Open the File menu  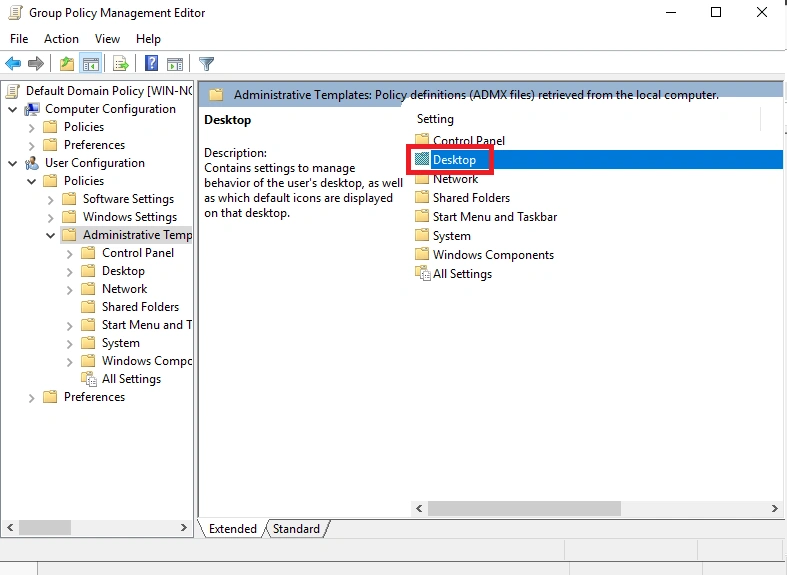[x=19, y=39]
